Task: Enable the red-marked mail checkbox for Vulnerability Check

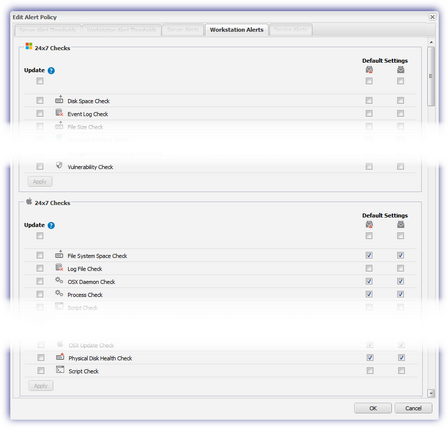Action: click(369, 166)
